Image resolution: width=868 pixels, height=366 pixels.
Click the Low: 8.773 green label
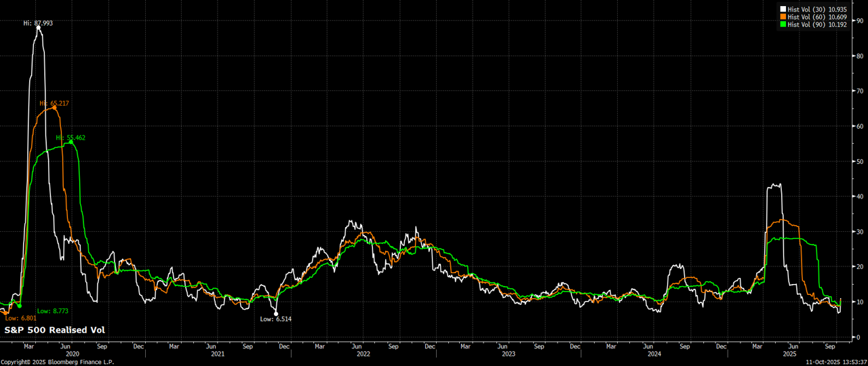52,310
